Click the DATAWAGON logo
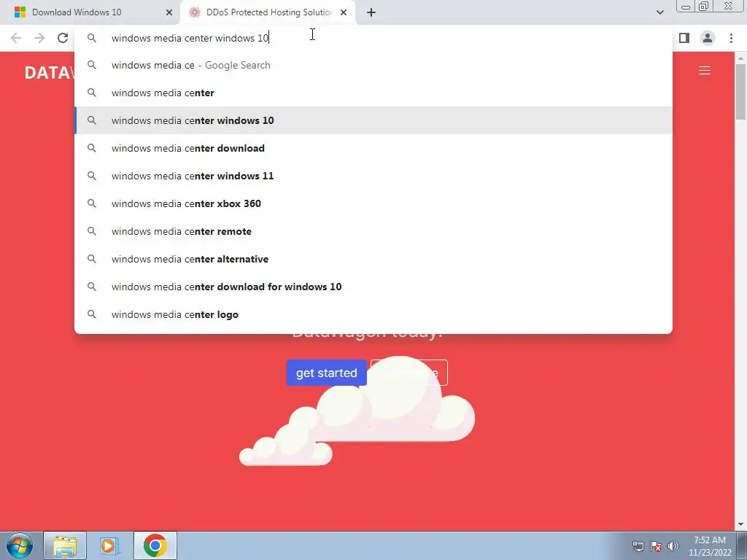This screenshot has height=560, width=747. [50, 72]
